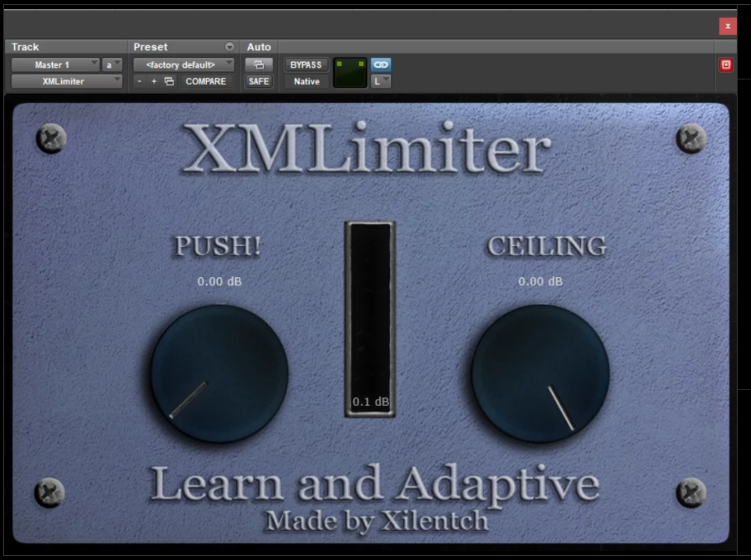751x560 pixels.
Task: Open the Preset settings menu arrow
Action: 229,47
